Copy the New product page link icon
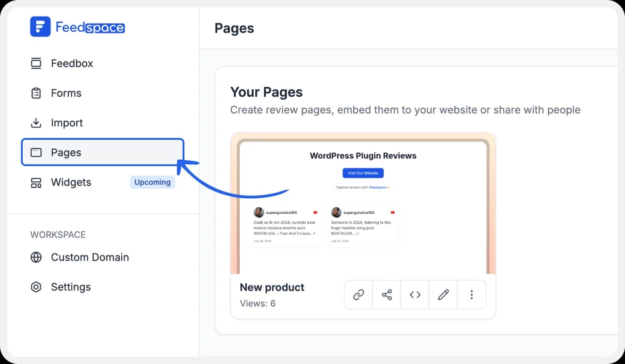The height and width of the screenshot is (364, 625). coord(358,295)
